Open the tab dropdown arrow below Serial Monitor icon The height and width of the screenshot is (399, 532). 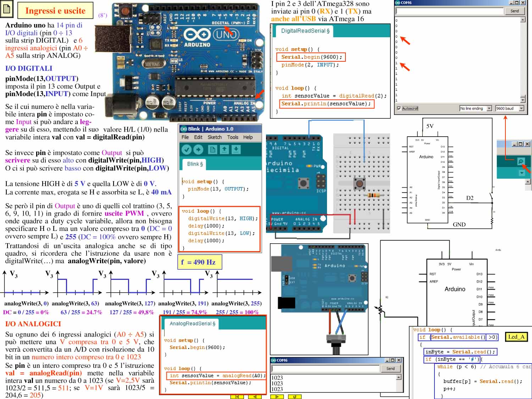pos(522,173)
